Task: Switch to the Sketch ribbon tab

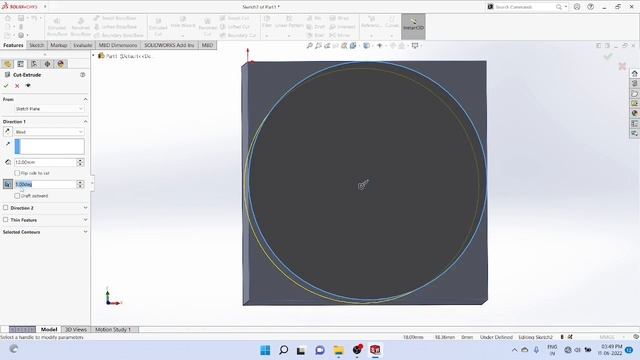Action: pos(36,45)
